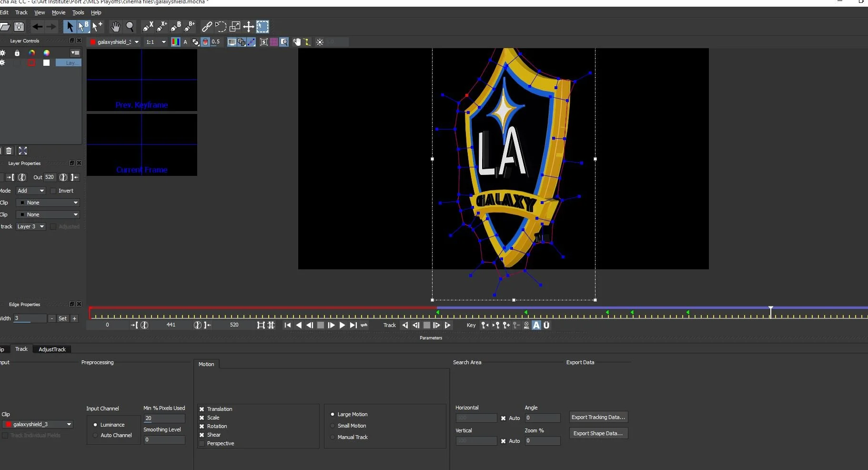Screen dimensions: 868x470
Task: Click Export Shape Data button
Action: (598, 433)
